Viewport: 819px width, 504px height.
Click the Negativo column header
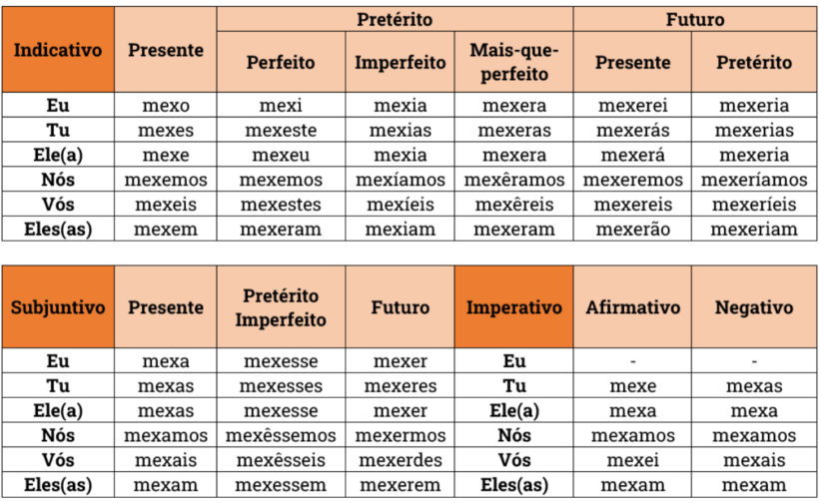pos(754,306)
